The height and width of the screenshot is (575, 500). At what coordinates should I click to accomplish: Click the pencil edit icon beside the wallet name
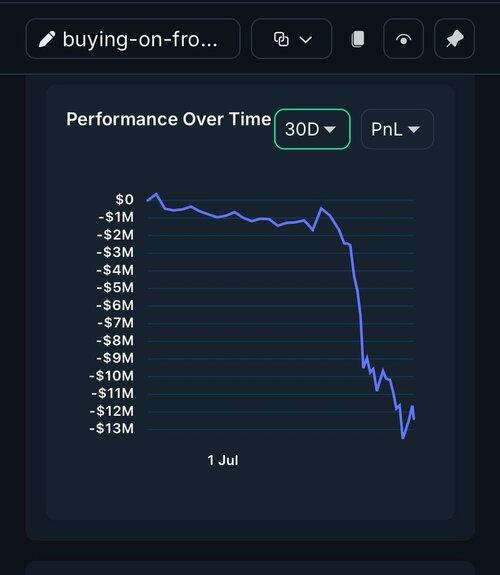[x=47, y=39]
